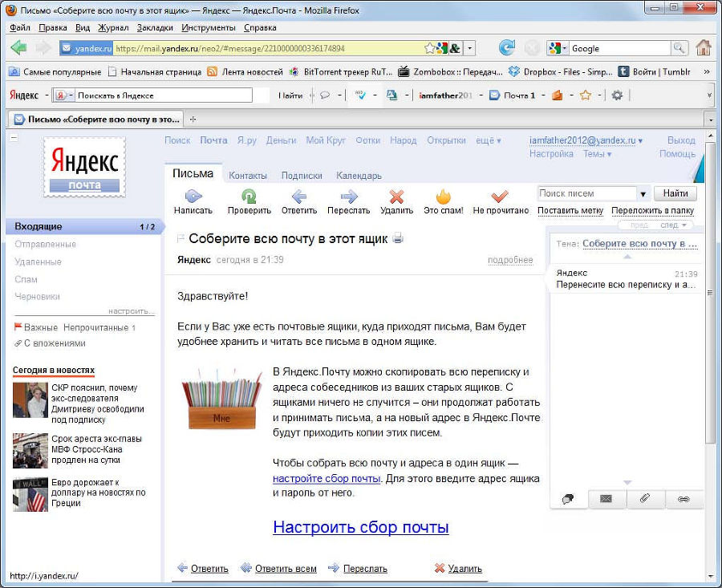The image size is (722, 588).
Task: Click the page's vertical scrollbar
Action: pos(710,321)
